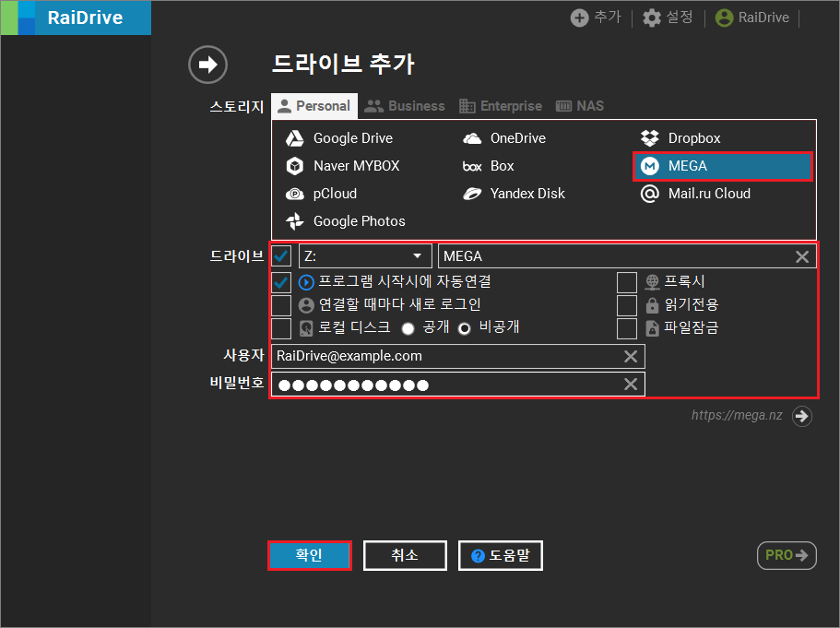Click the arrow icon next to https://mega.nz
Screen dimensions: 840x628
802,416
